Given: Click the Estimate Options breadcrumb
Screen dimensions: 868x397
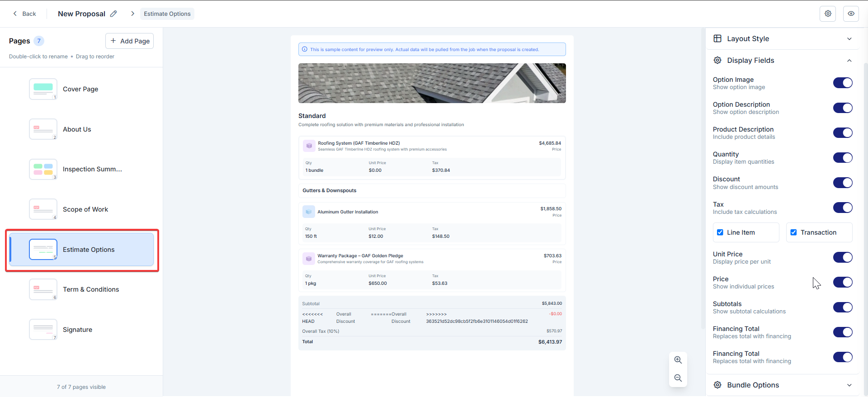Looking at the screenshot, I should coord(167,14).
